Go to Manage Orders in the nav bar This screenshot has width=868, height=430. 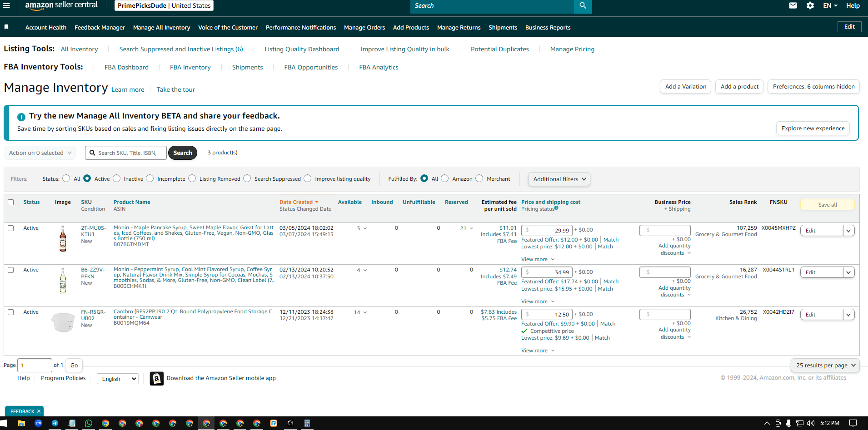[x=364, y=28]
